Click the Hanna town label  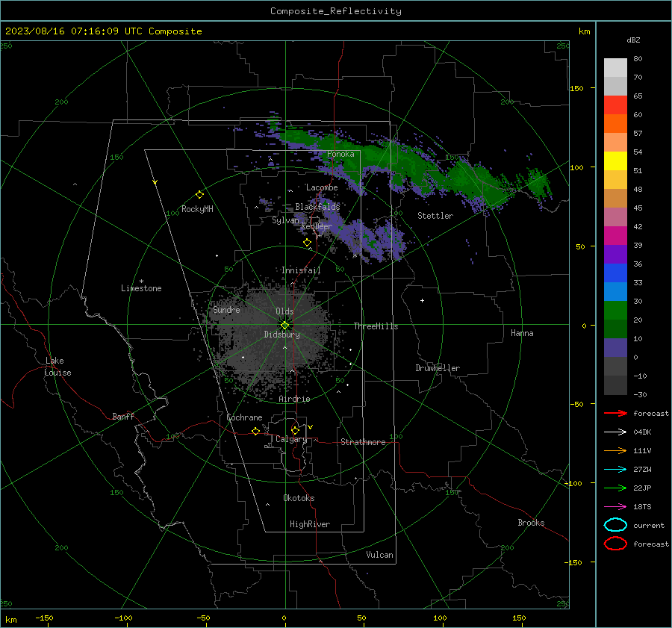522,333
